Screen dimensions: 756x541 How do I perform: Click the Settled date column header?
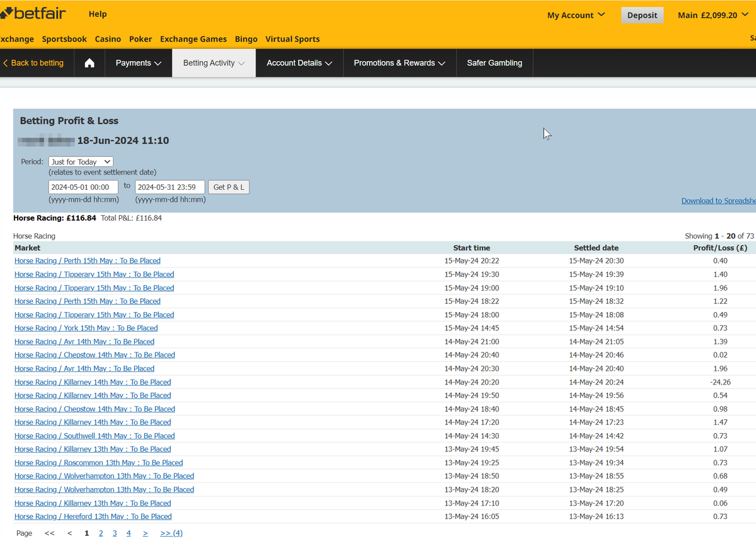pos(596,248)
